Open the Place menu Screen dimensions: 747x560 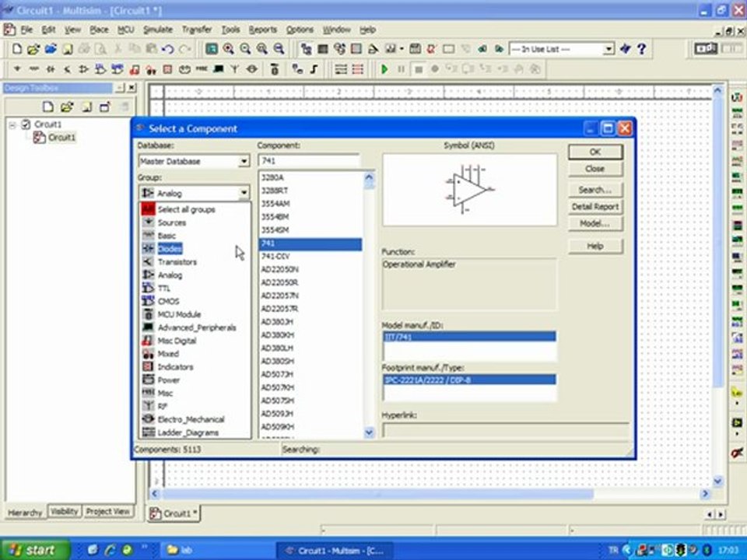coord(99,30)
